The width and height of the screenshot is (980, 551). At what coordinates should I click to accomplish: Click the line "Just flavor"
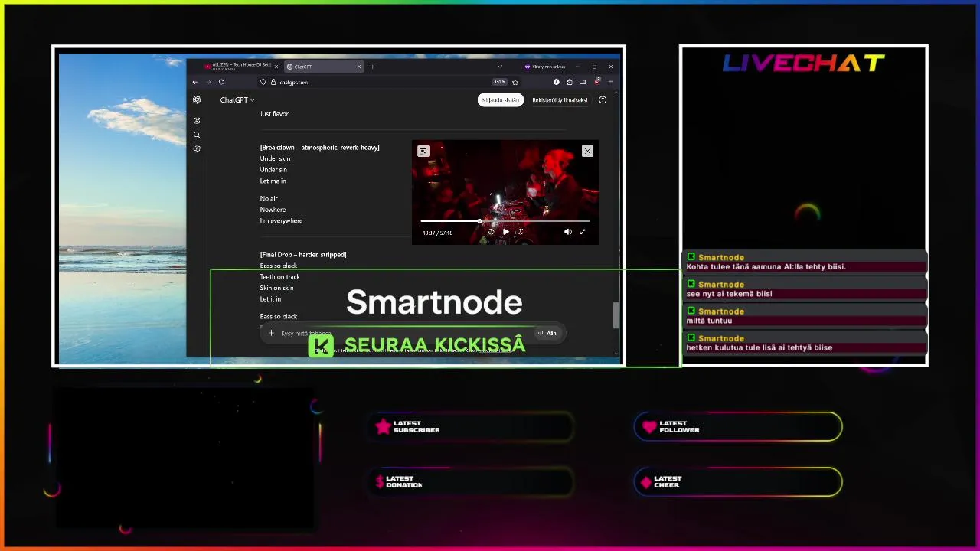point(274,114)
